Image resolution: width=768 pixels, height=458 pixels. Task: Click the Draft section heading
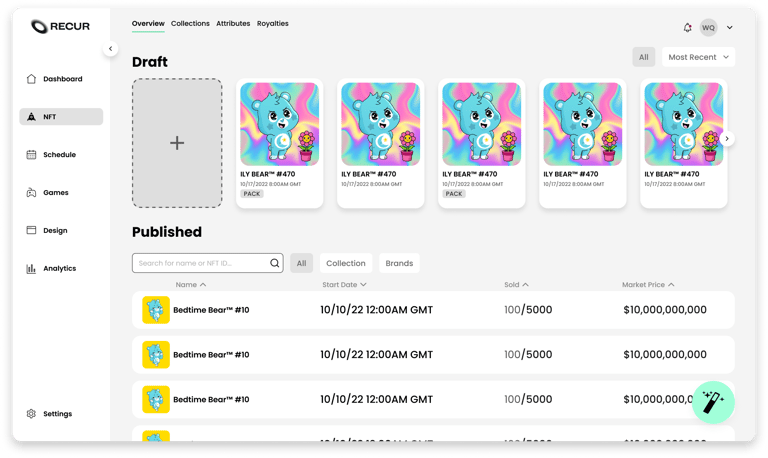pyautogui.click(x=150, y=62)
